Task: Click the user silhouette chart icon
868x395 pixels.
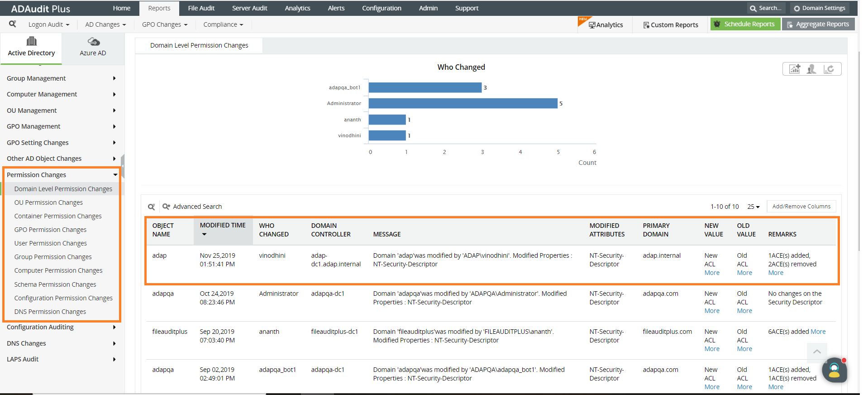Action: [x=811, y=69]
